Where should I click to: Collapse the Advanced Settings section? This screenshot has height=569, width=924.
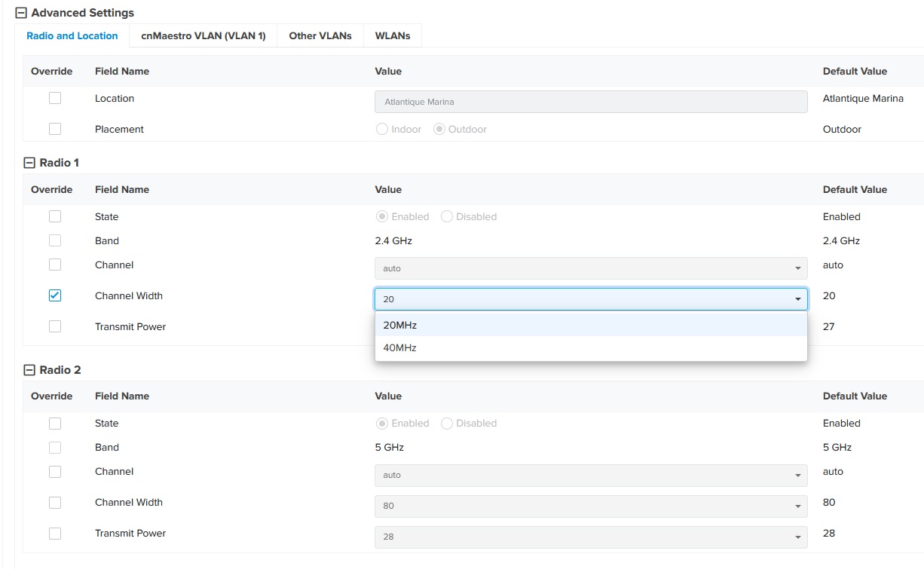point(21,13)
